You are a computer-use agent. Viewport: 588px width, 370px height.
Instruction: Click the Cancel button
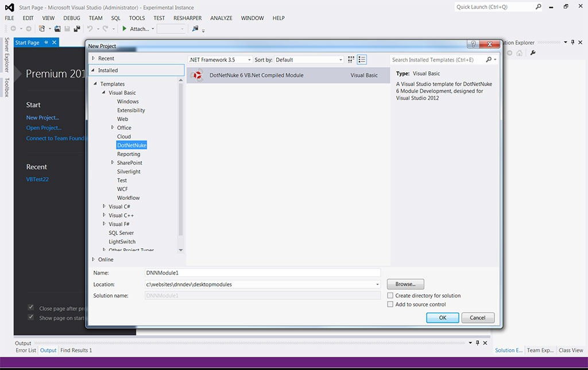pos(478,318)
